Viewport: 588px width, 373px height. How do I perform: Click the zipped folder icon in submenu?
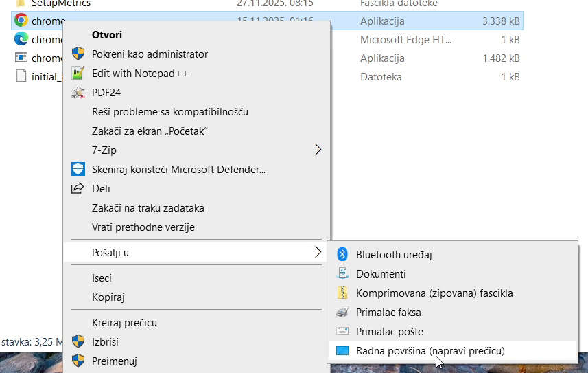tap(342, 293)
